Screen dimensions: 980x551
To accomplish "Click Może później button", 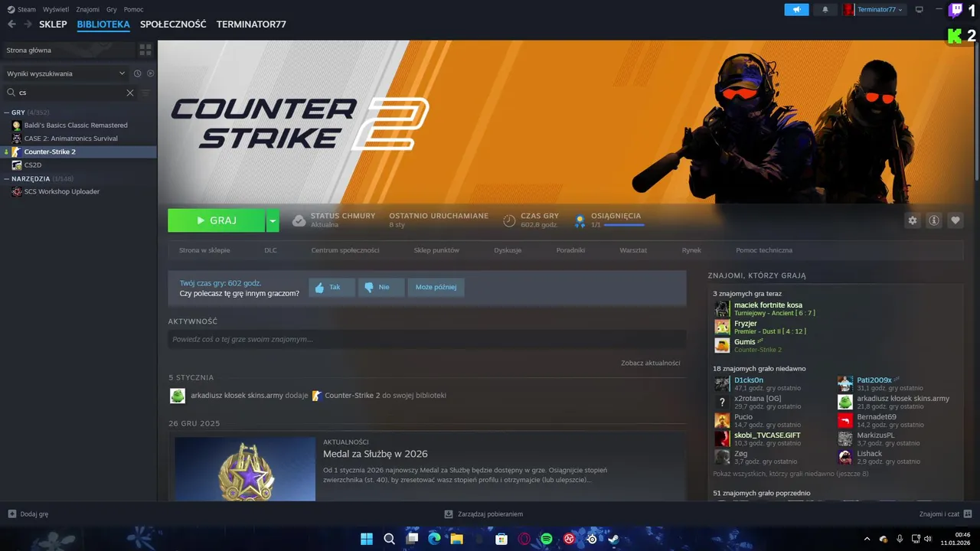I will [436, 288].
